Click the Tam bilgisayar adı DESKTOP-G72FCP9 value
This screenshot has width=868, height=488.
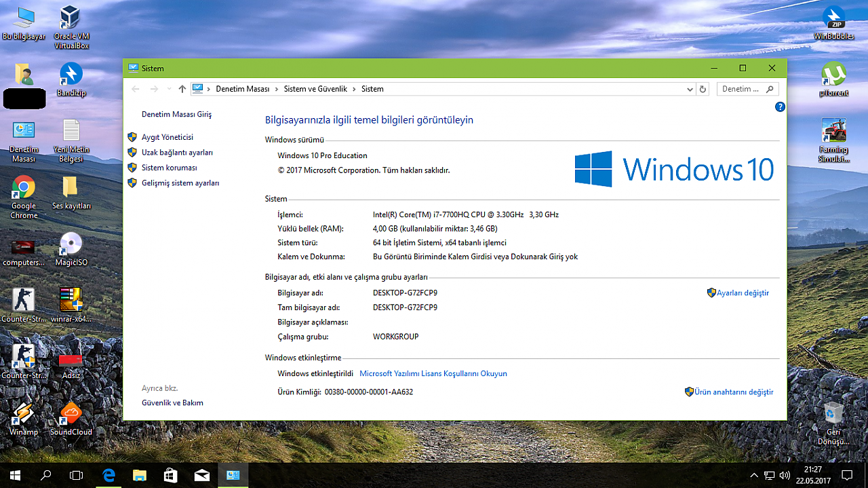(x=406, y=307)
